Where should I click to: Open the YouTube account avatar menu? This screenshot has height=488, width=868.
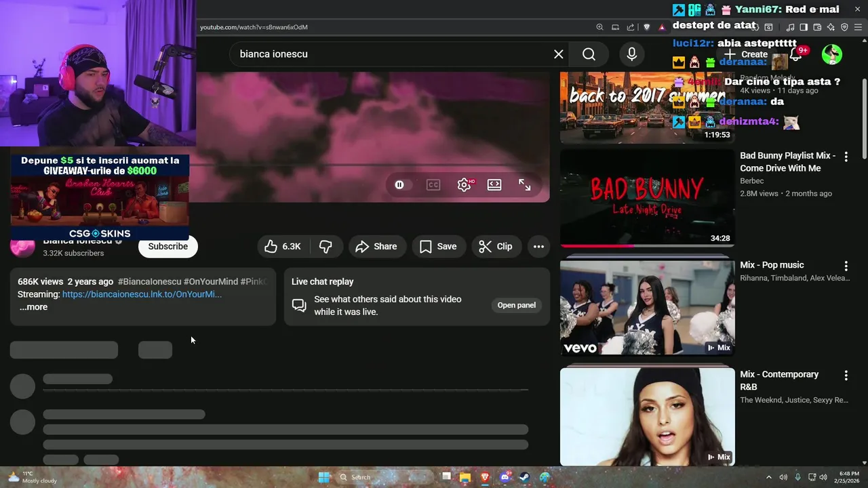click(x=831, y=54)
